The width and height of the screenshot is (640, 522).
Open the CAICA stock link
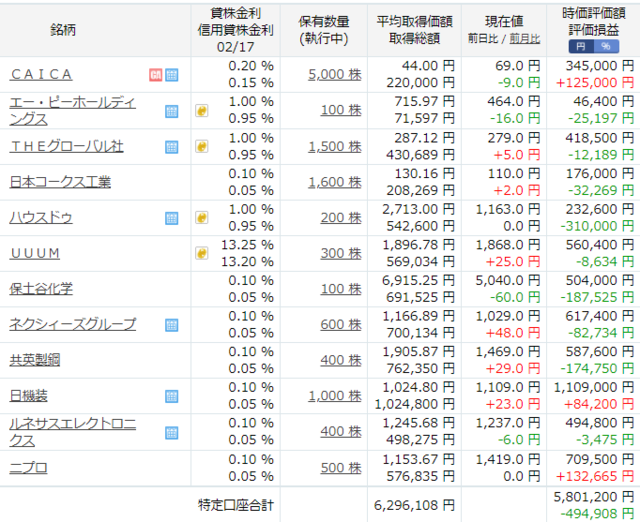[x=41, y=75]
